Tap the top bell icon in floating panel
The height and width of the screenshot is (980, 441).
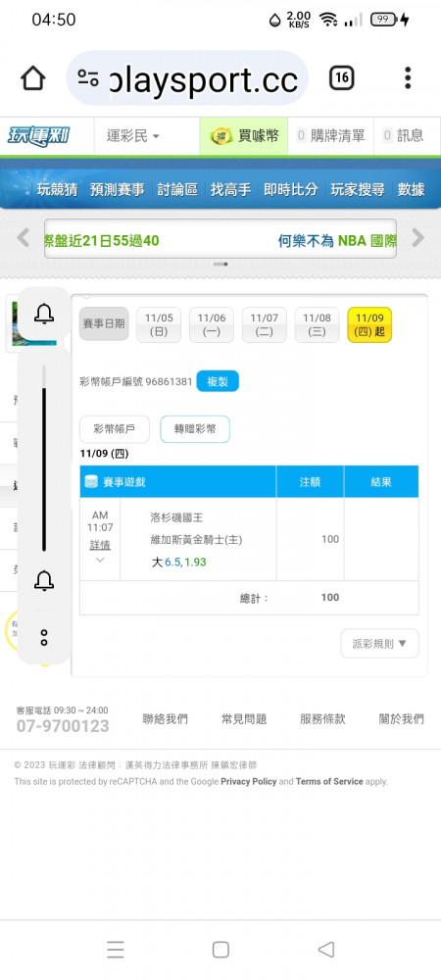(x=44, y=313)
